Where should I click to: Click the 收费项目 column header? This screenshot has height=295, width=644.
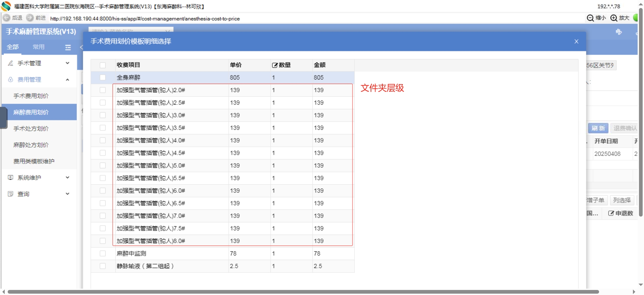click(x=128, y=65)
